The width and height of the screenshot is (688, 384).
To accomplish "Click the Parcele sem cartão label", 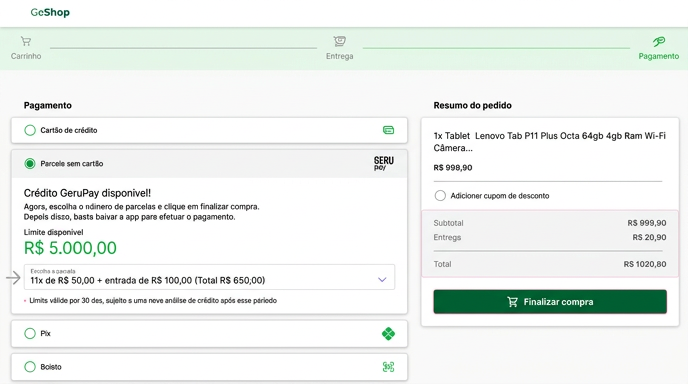I will (x=72, y=164).
